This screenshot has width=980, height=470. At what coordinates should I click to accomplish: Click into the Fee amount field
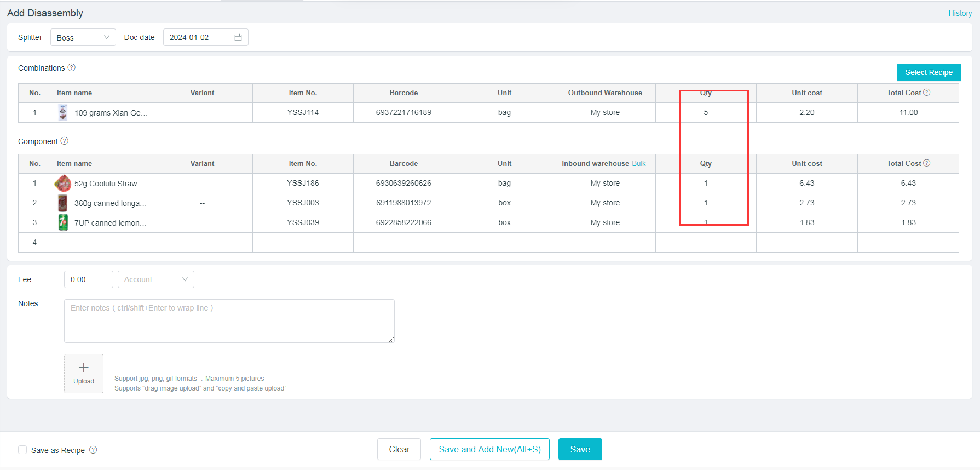coord(88,279)
